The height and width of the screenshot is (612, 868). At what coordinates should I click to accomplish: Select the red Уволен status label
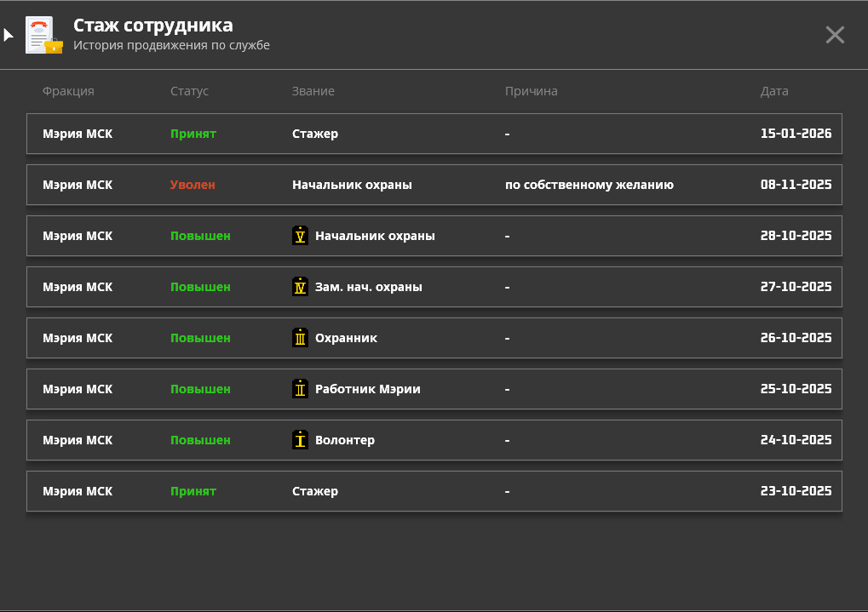(x=193, y=185)
